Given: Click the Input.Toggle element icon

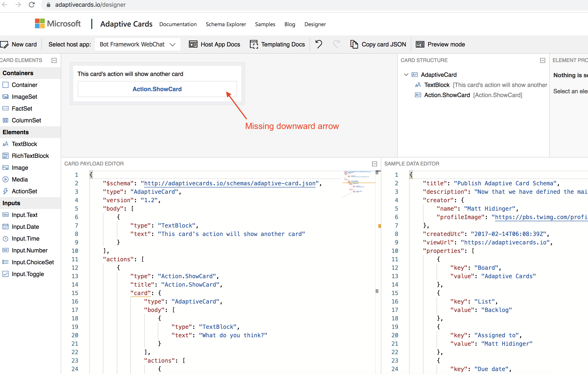Looking at the screenshot, I should click(6, 274).
